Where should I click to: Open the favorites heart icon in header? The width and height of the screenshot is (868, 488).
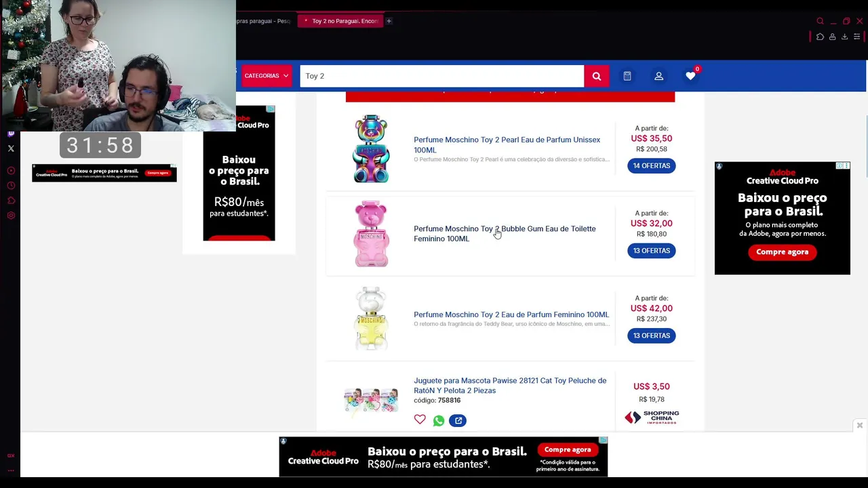coord(690,76)
